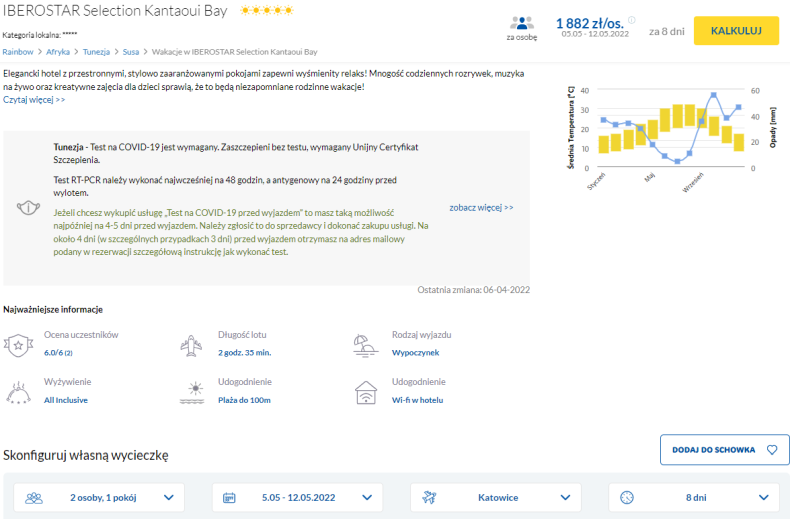Click the hotel title IBEROSTAR Selection Kantaoui Bay

pos(115,11)
